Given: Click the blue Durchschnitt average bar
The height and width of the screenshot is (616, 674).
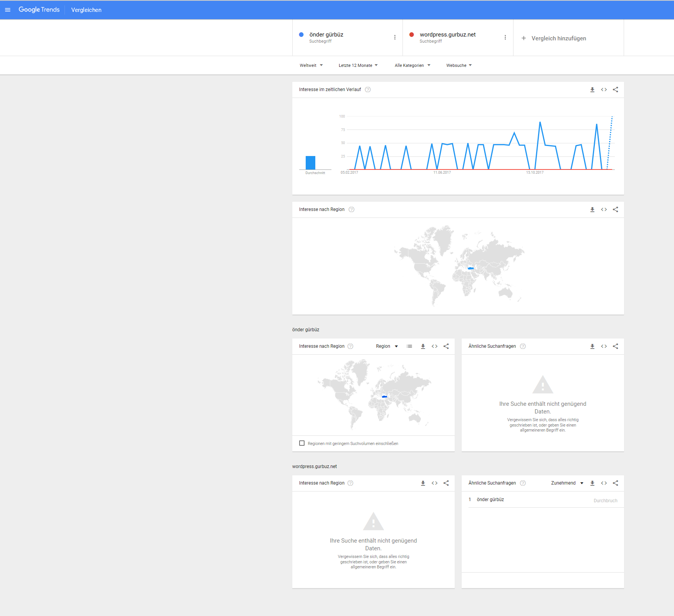Looking at the screenshot, I should click(x=310, y=163).
